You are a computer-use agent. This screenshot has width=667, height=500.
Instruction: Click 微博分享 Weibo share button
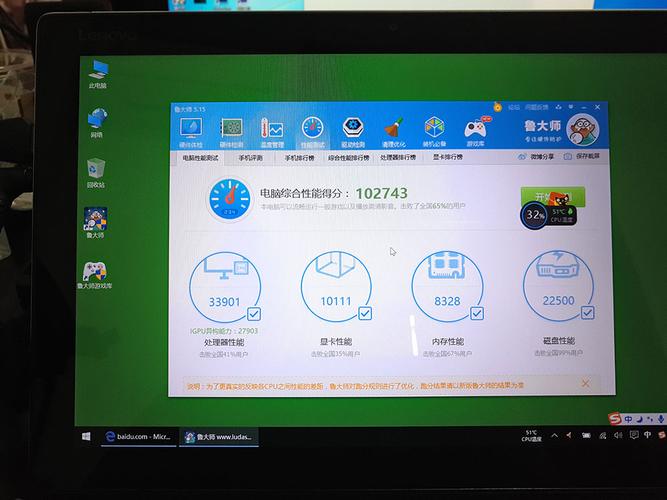536,157
